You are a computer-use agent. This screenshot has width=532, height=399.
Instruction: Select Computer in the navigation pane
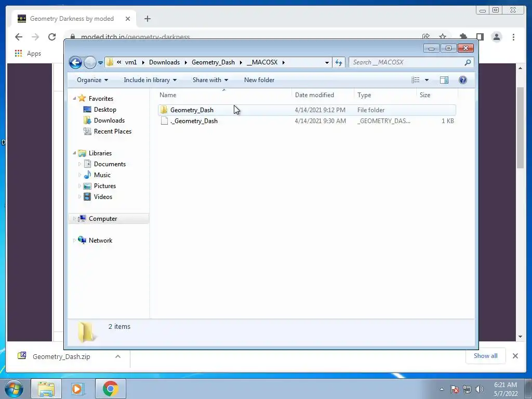[x=109, y=219]
